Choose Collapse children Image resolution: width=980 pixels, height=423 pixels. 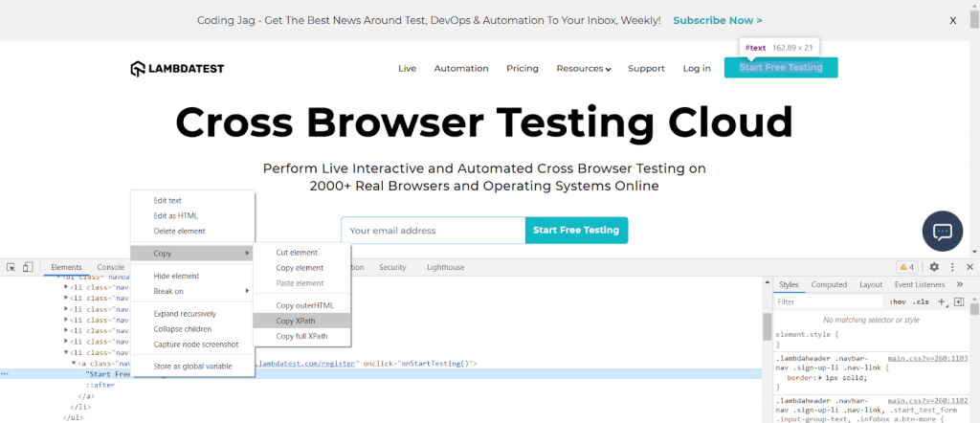[x=191, y=328]
